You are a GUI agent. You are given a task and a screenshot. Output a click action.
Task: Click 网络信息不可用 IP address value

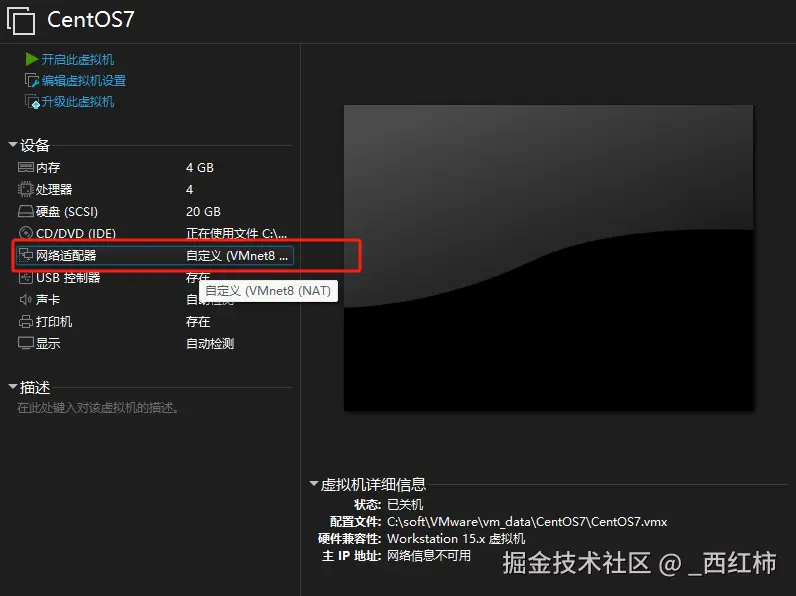tap(429, 556)
